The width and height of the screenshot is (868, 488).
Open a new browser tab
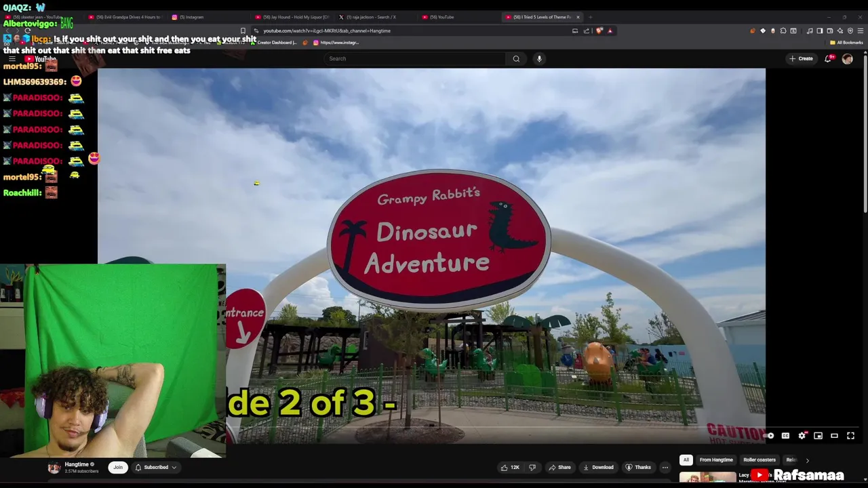[x=590, y=17]
